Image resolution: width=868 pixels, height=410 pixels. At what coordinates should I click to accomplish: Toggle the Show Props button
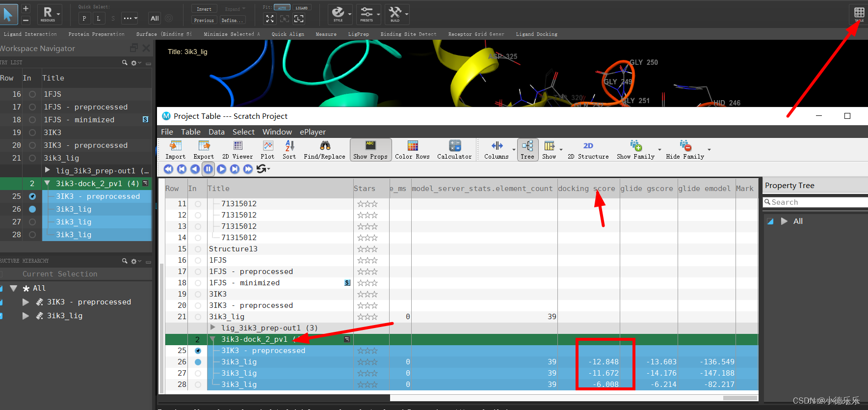370,150
